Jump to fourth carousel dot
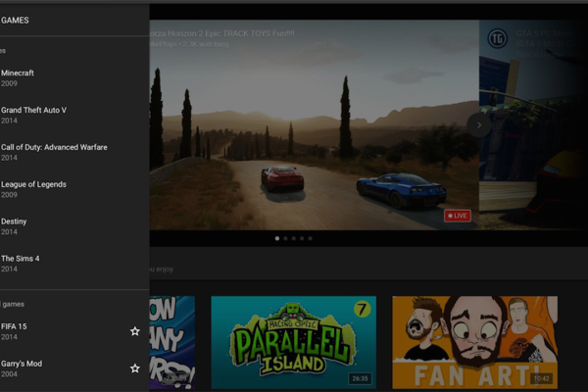Image resolution: width=588 pixels, height=392 pixels. click(x=302, y=238)
